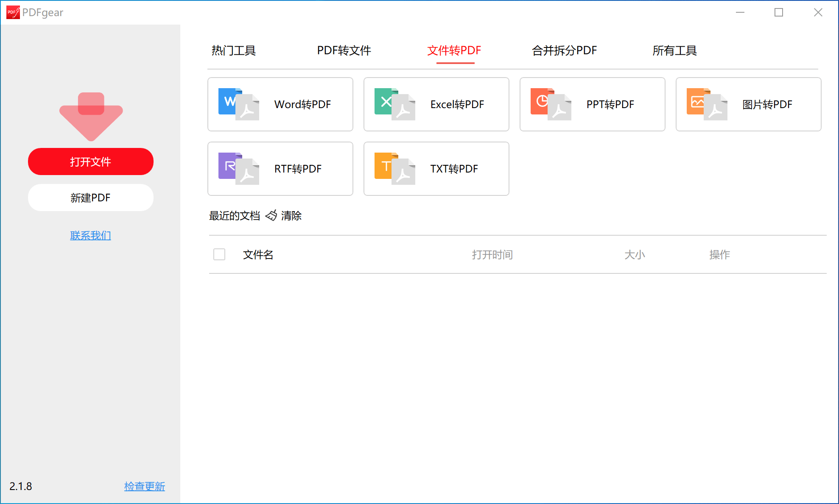
Task: Switch to the 合并拆分PDF tab
Action: pyautogui.click(x=564, y=50)
